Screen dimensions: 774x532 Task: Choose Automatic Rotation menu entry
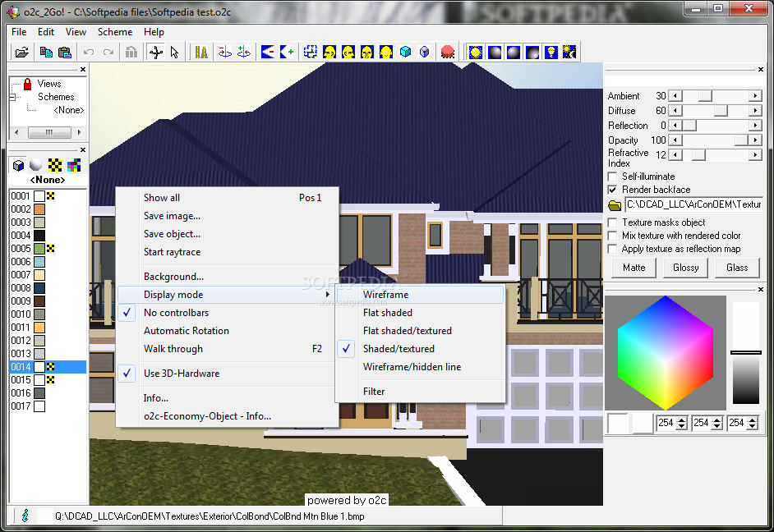click(227, 331)
